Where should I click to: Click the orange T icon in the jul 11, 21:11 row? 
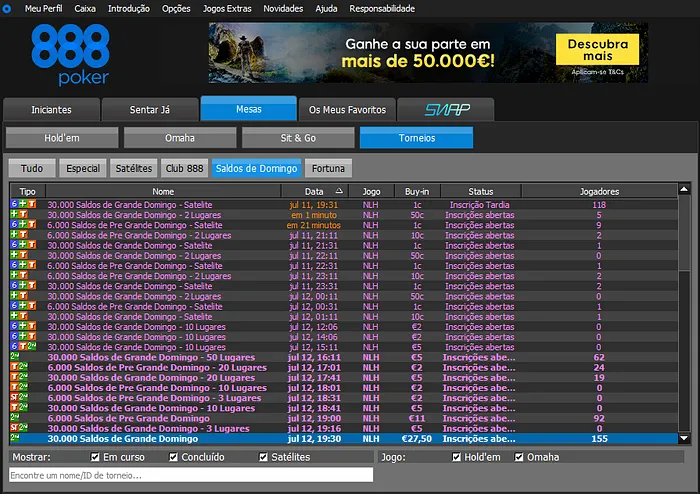point(23,235)
